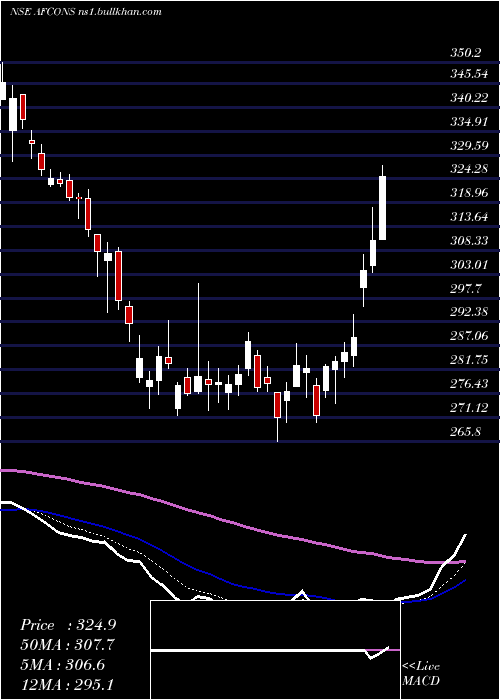Click the NSE AFCONS ns1.bullkhan.com title text
Viewport: 500px width, 700px height.
coord(86,12)
